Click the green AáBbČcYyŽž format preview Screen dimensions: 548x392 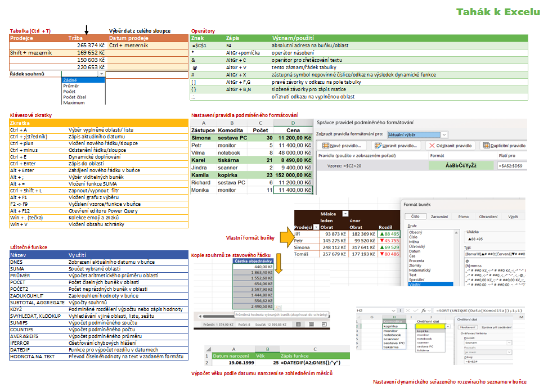[x=461, y=165]
